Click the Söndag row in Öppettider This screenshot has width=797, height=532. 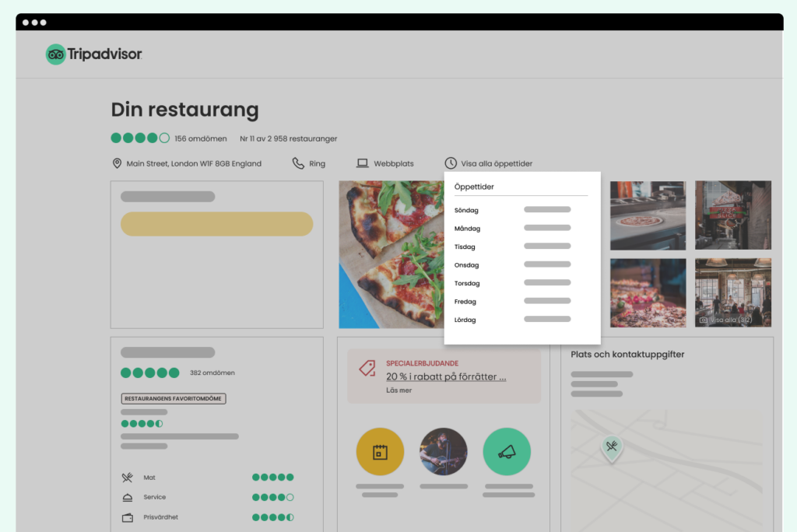[x=512, y=210]
